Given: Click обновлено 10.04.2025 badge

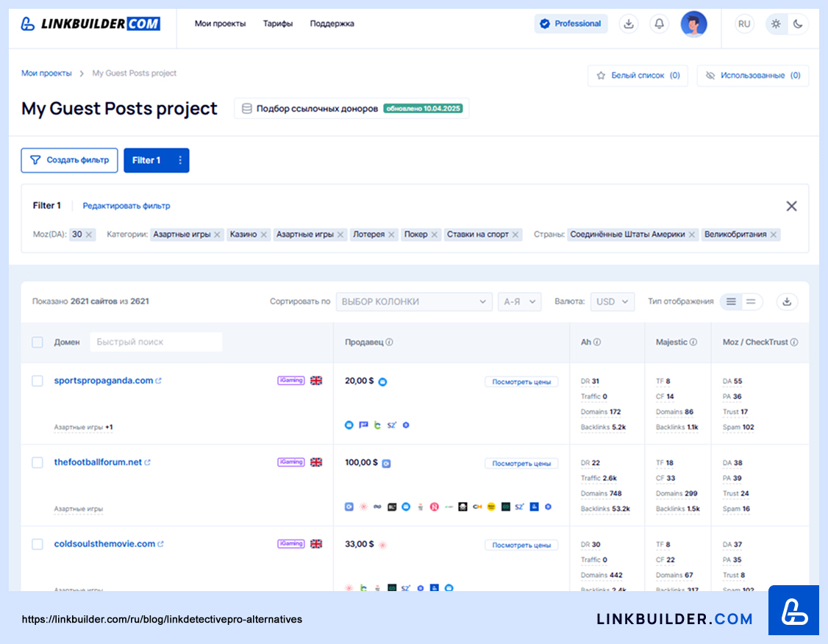Looking at the screenshot, I should coord(423,109).
